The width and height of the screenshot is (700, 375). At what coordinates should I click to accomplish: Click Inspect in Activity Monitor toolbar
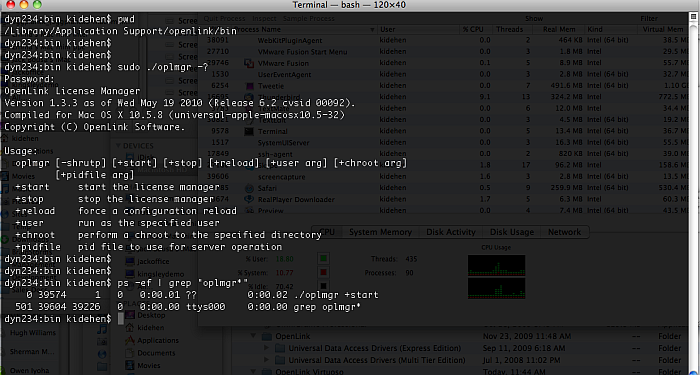click(x=264, y=18)
